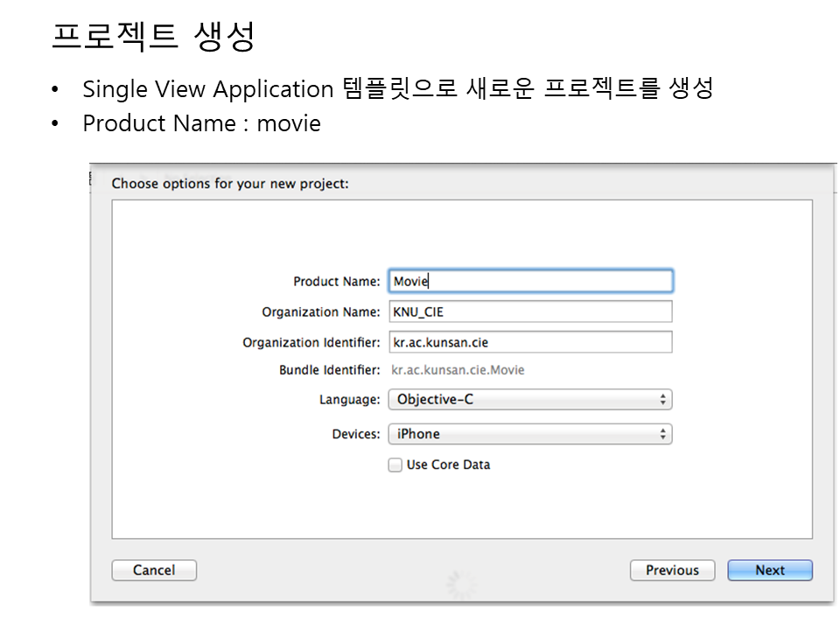The width and height of the screenshot is (840, 630).
Task: Proceed by clicking the Next button
Action: (x=770, y=570)
